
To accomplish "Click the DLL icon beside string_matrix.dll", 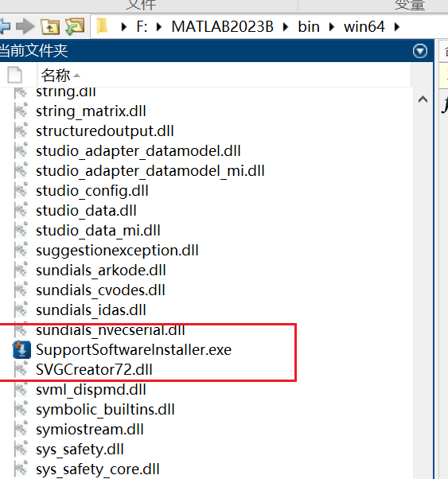I will coord(21,111).
